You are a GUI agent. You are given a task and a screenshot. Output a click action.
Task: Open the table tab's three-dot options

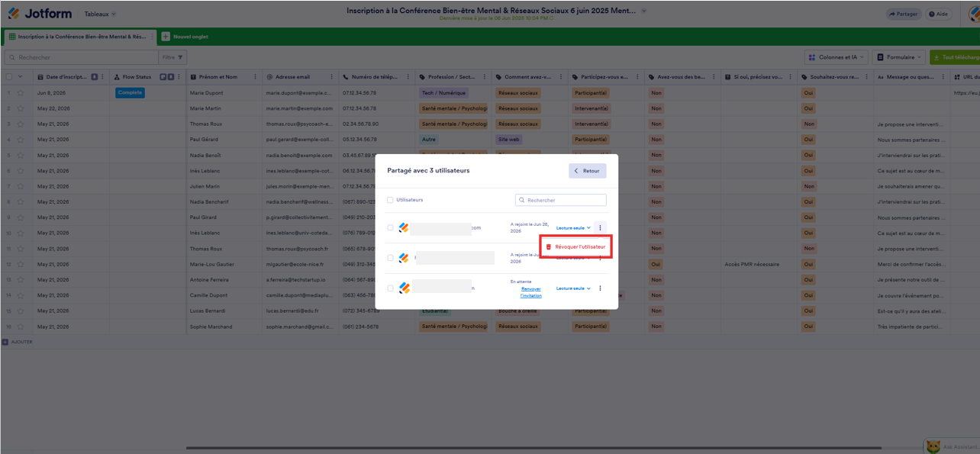[x=153, y=37]
